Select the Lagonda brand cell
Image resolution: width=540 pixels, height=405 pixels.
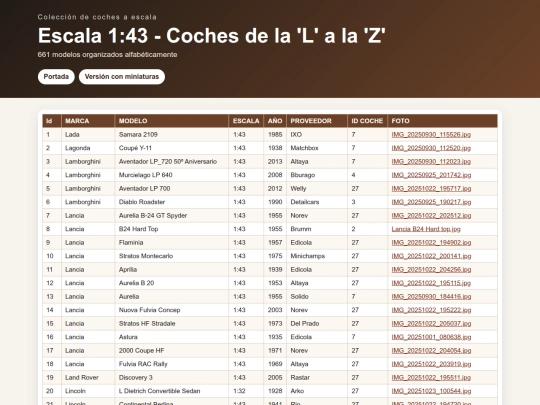tap(88, 148)
